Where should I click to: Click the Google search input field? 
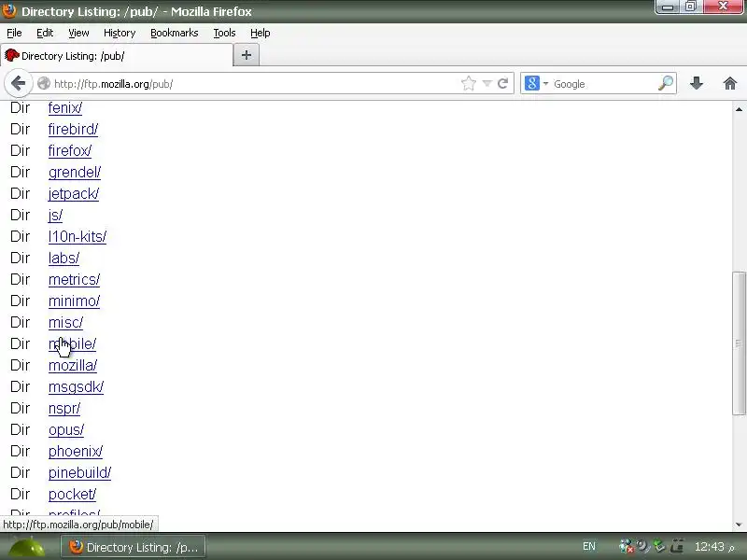point(603,84)
